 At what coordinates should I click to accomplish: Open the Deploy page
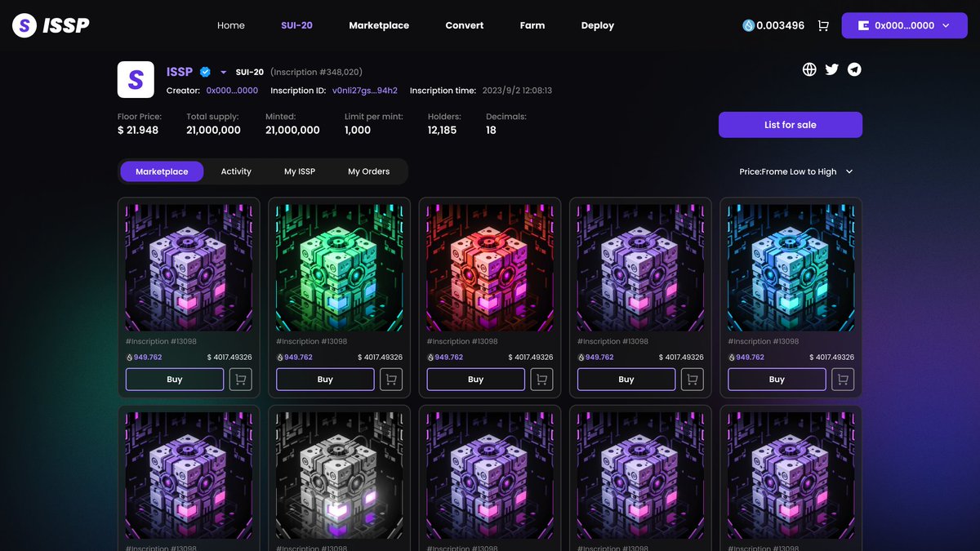pos(598,25)
